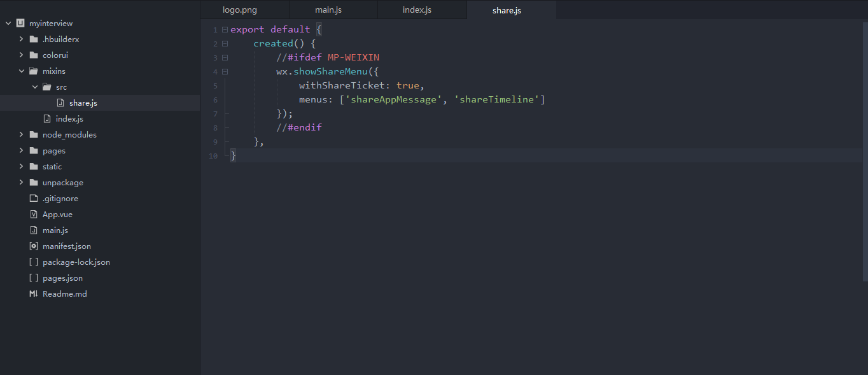Fold the ifdef comment at line 3
This screenshot has height=375, width=868.
(225, 58)
